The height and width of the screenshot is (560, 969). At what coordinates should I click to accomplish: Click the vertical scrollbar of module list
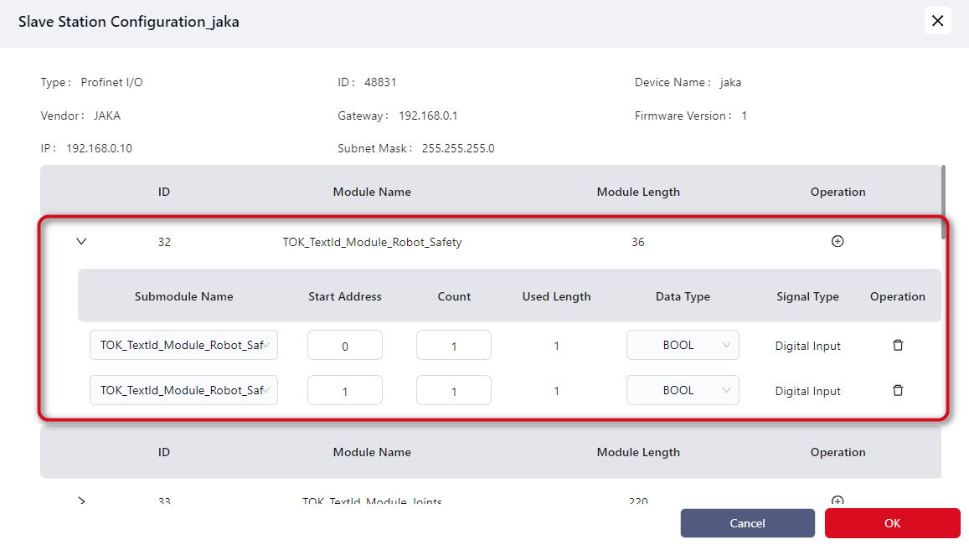(944, 201)
